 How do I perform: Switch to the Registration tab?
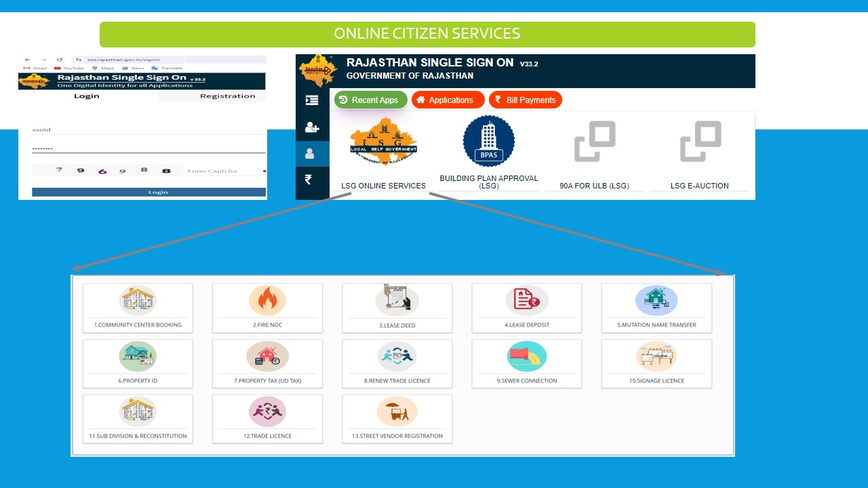click(227, 96)
